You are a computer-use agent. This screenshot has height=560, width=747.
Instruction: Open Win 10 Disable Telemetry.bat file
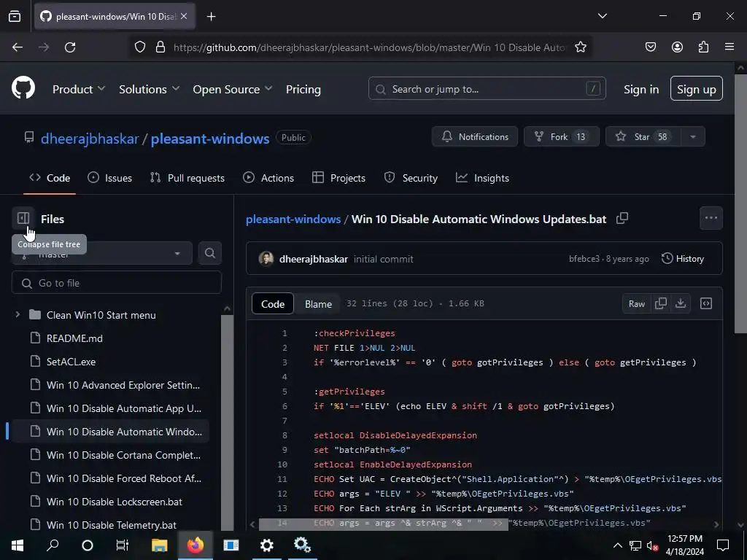point(112,525)
